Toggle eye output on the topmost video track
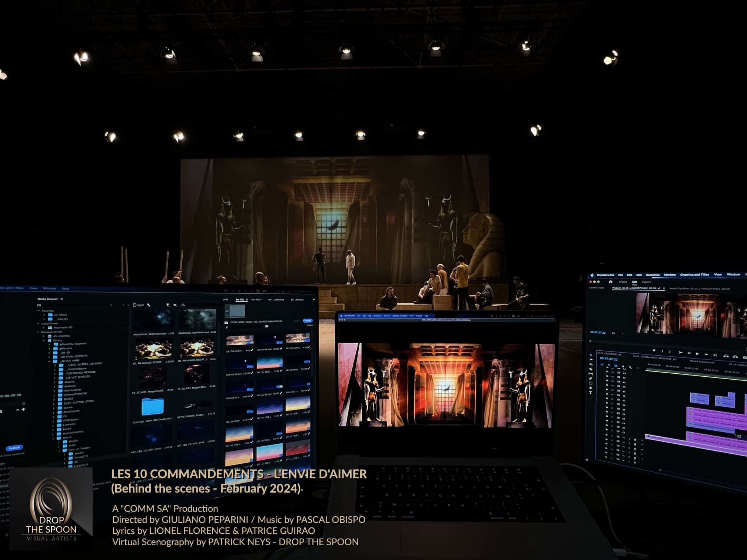The width and height of the screenshot is (747, 560). (624, 369)
